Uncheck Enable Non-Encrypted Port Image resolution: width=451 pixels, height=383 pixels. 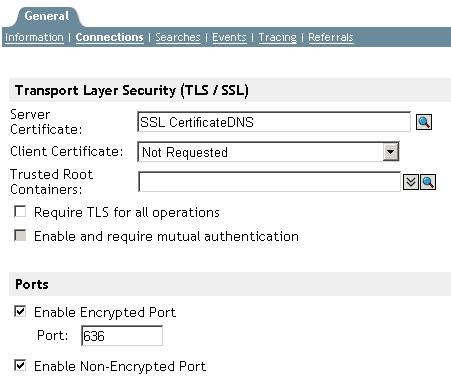20,365
